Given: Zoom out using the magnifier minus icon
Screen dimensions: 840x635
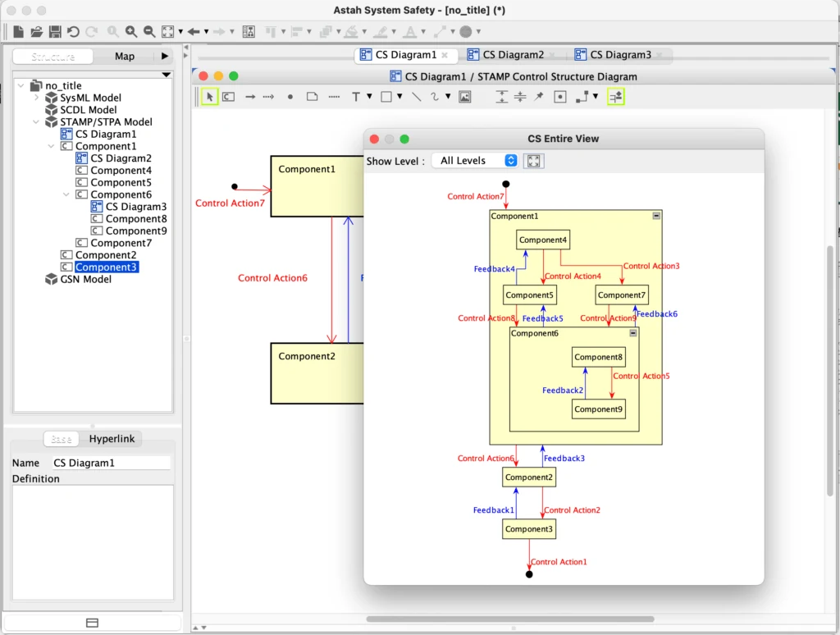Looking at the screenshot, I should [x=149, y=32].
